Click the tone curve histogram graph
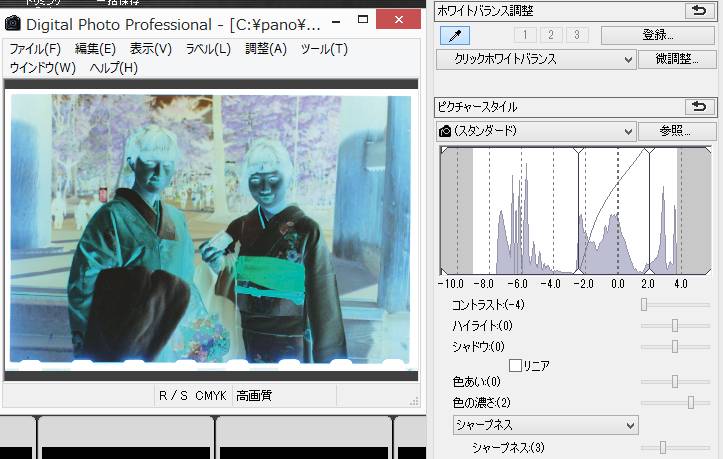Image resolution: width=723 pixels, height=459 pixels. (x=576, y=211)
